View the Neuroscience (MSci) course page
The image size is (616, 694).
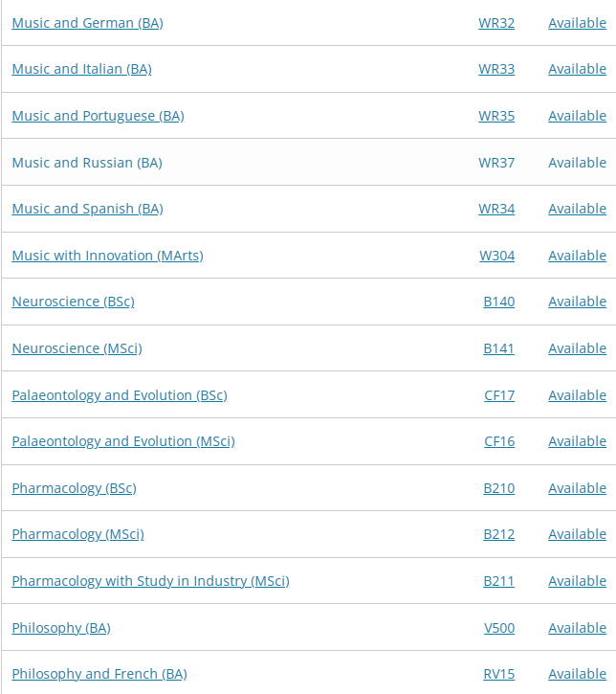(x=77, y=348)
